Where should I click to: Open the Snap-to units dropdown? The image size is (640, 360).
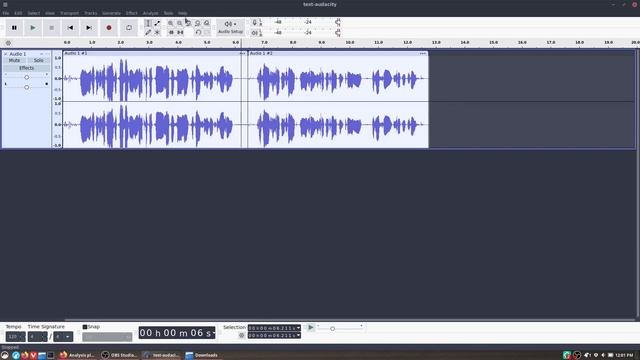[x=107, y=337]
